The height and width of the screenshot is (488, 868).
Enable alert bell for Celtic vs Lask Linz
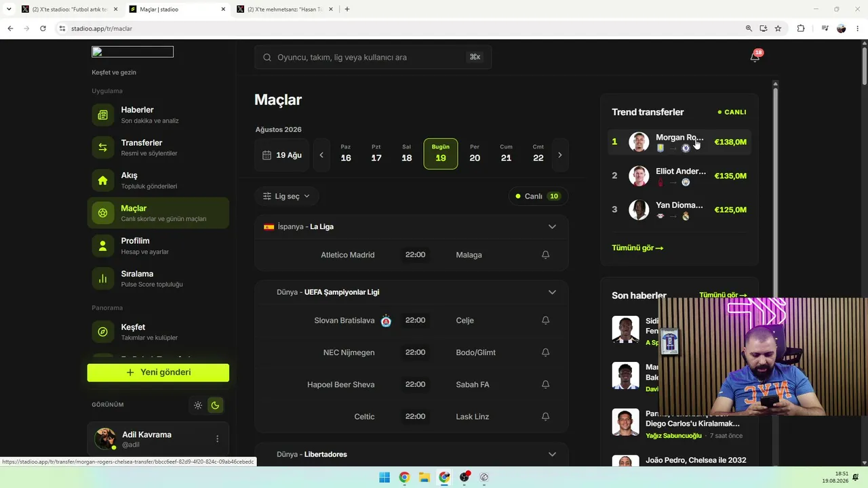(545, 417)
